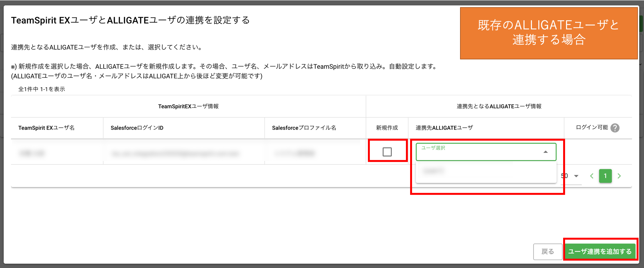The width and height of the screenshot is (644, 268).
Task: Click the 新規作成 column header
Action: tap(387, 128)
